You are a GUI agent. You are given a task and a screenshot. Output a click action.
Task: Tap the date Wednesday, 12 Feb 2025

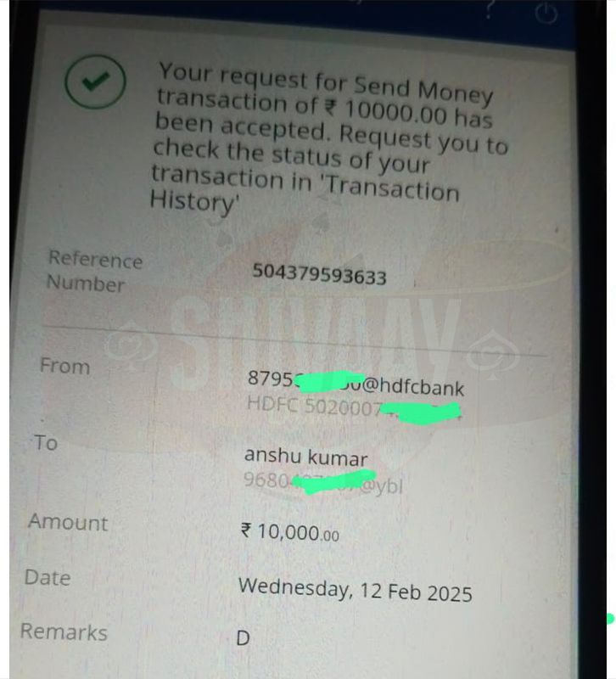355,590
